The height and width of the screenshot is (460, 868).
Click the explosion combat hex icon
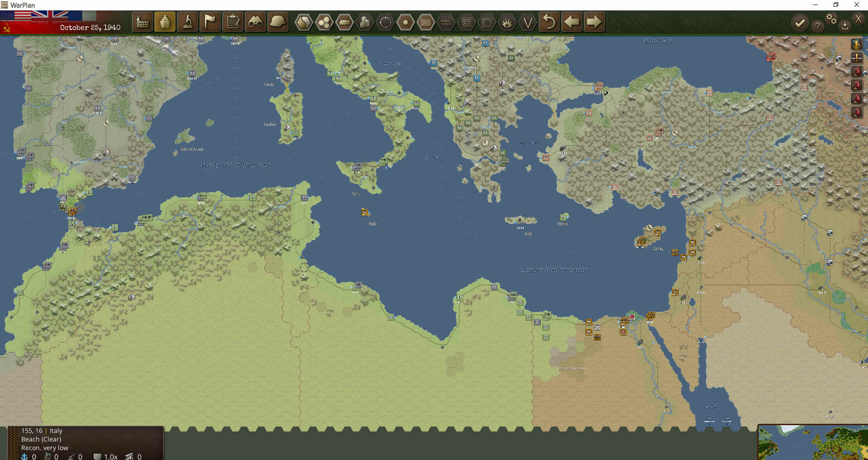click(x=507, y=22)
